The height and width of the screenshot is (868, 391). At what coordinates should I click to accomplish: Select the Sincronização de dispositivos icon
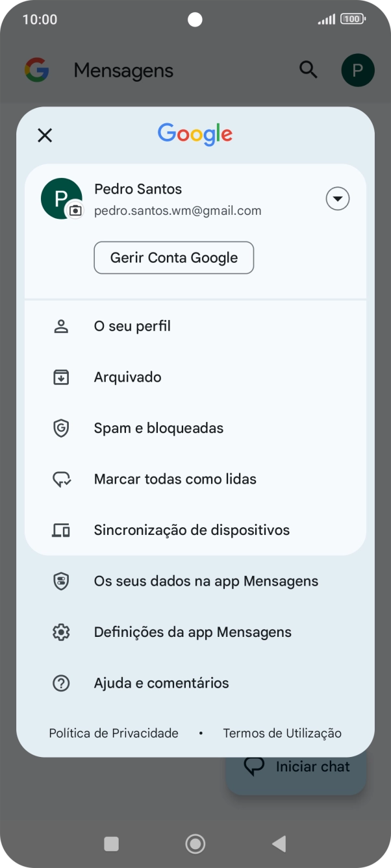[60, 530]
